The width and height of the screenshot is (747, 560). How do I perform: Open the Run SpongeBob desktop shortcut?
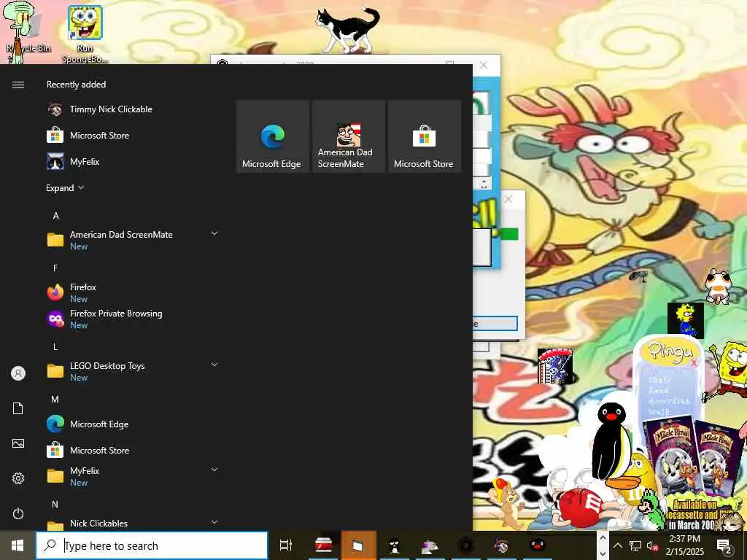[85, 34]
